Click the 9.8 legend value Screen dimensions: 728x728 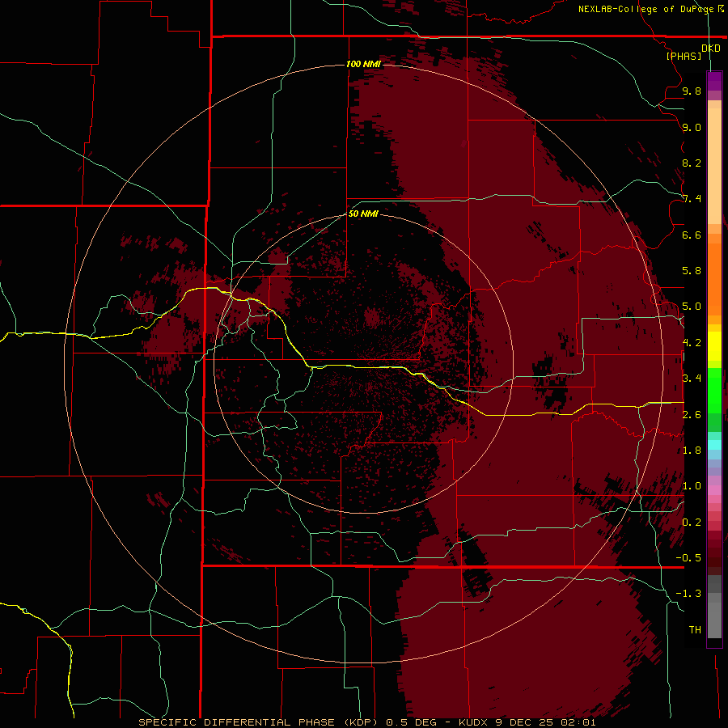pyautogui.click(x=692, y=91)
